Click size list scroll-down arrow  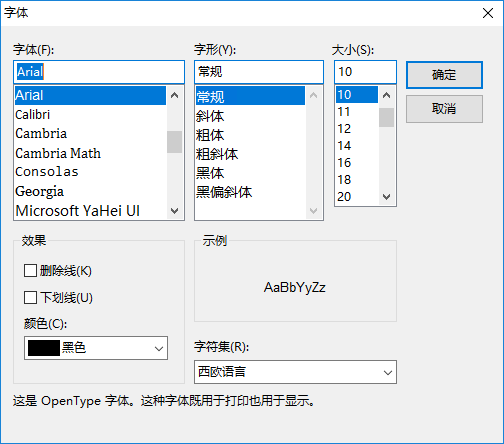387,197
